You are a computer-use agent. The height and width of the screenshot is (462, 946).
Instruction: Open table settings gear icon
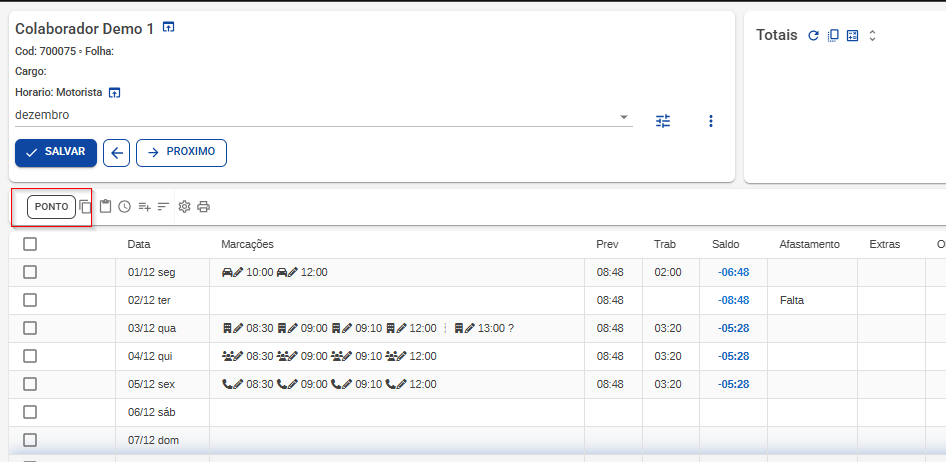pos(185,207)
